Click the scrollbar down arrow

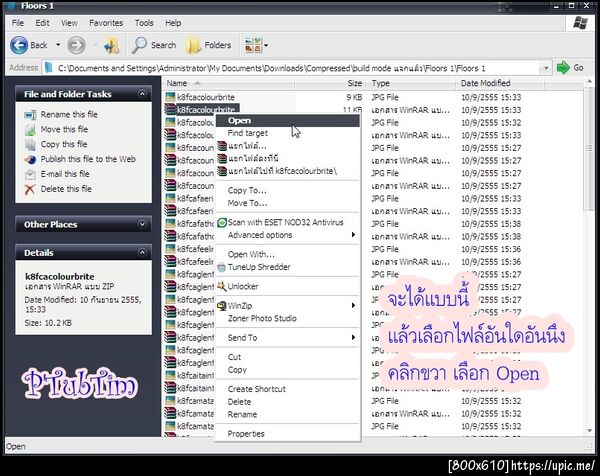click(589, 430)
